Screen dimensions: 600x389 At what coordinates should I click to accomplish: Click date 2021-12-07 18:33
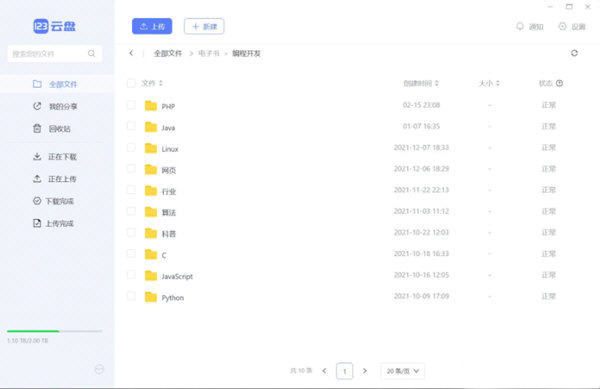(x=421, y=147)
